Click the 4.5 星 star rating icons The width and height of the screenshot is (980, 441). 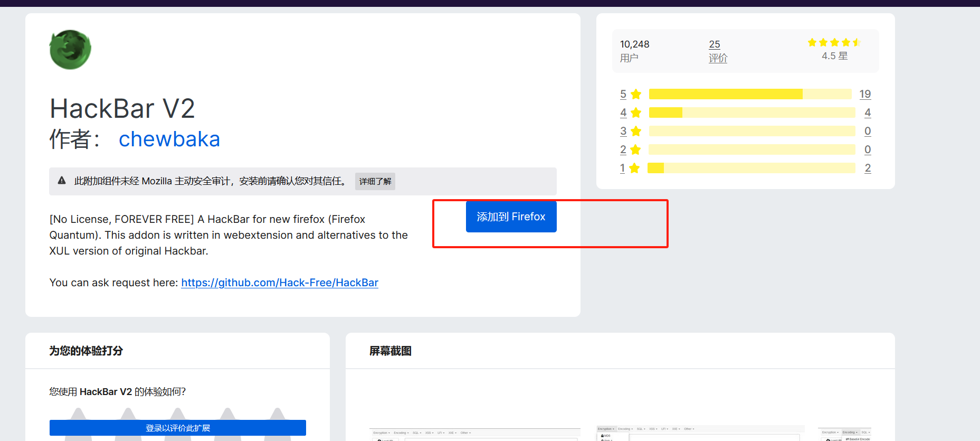[834, 42]
